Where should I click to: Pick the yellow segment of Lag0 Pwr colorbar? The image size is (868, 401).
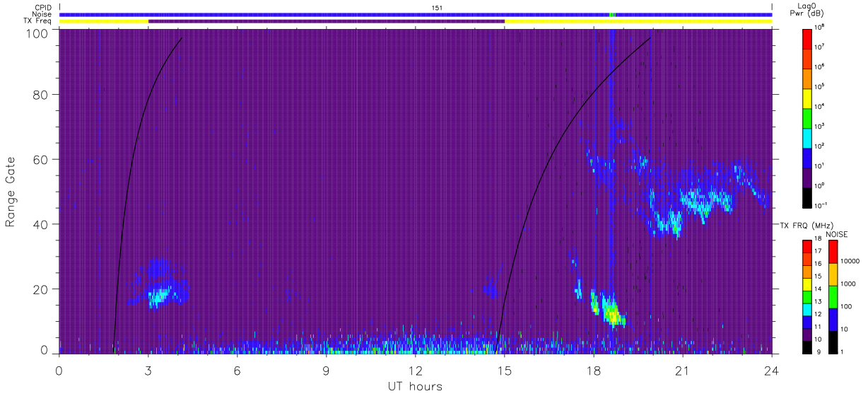click(807, 97)
